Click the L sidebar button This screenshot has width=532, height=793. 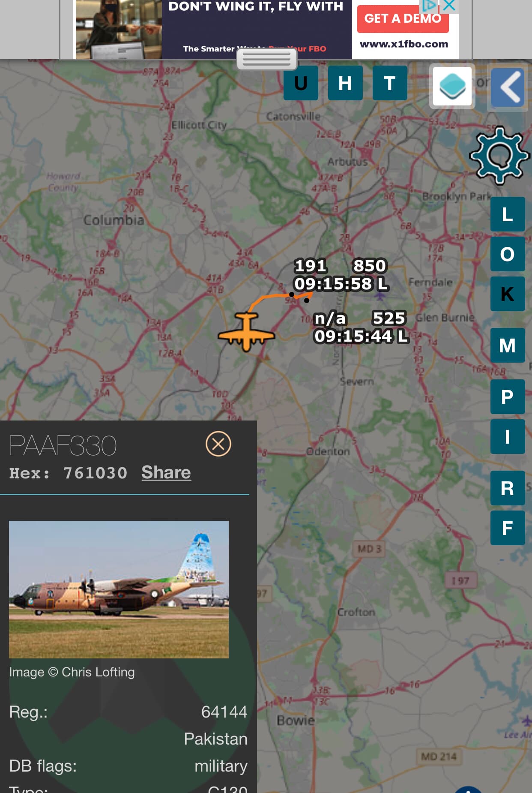(508, 214)
